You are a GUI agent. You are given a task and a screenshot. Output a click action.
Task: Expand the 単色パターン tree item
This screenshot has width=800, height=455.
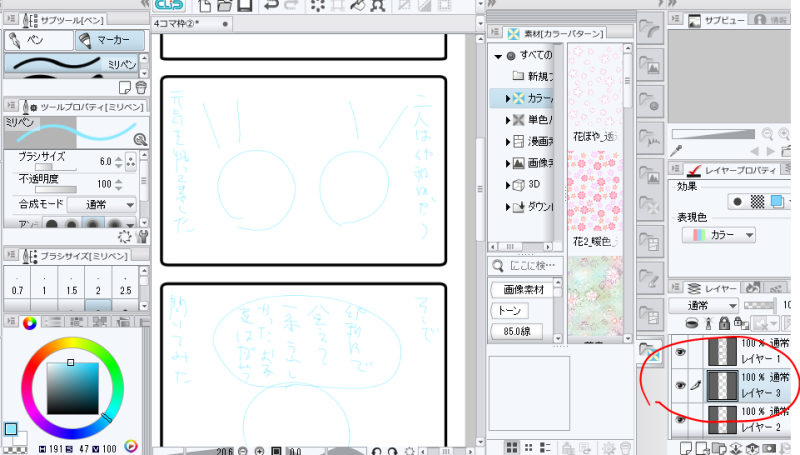coord(508,120)
